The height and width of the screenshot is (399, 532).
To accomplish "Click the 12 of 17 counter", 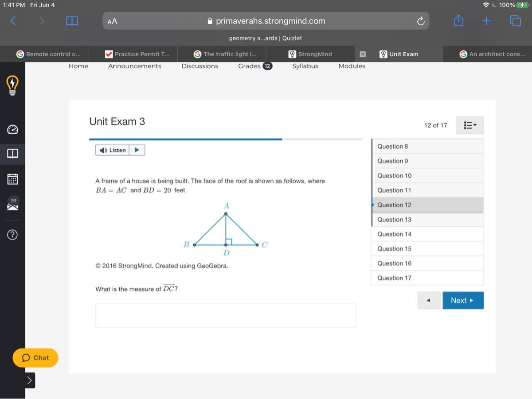I will [x=435, y=125].
